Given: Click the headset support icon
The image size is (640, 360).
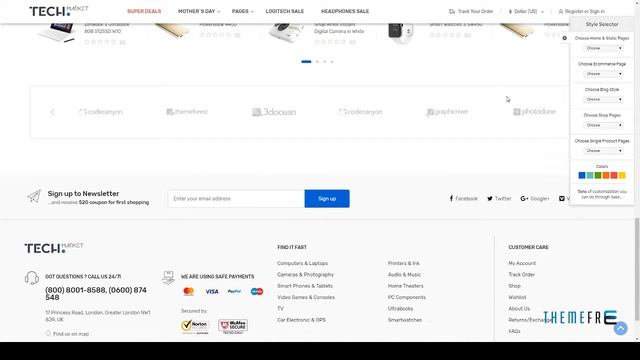Looking at the screenshot, I should coord(32,278).
